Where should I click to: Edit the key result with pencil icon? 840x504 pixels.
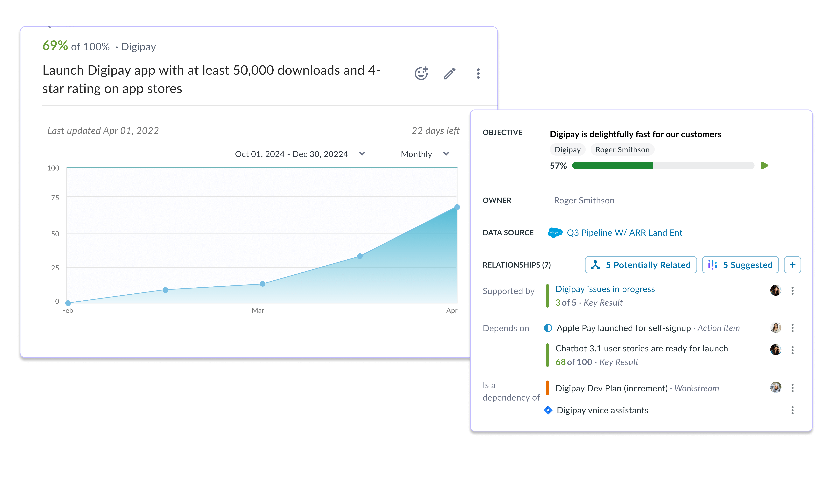point(450,73)
